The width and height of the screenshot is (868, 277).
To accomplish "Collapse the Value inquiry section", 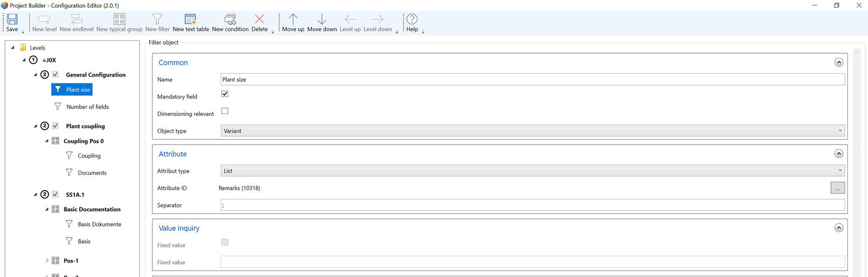I will [839, 228].
